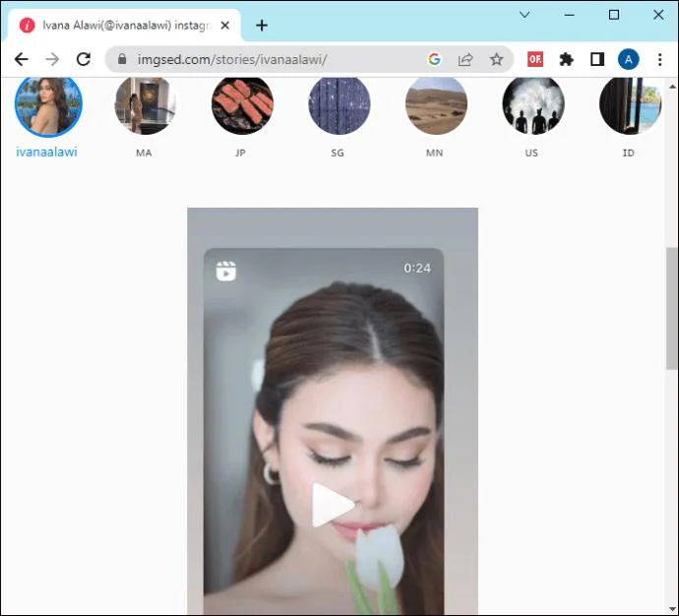Screen dimensions: 679x616
Task: Click the ivanaalawi username link
Action: pos(47,152)
